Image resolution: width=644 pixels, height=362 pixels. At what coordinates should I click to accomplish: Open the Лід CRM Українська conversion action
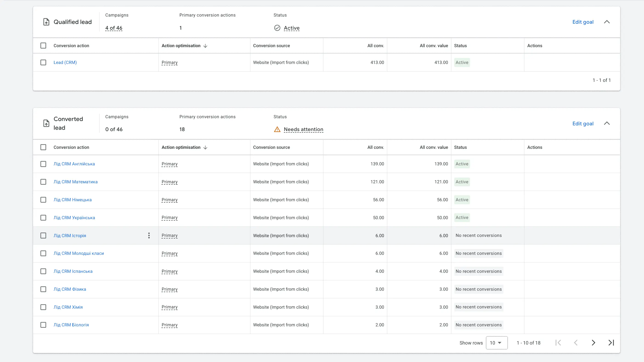tap(74, 218)
